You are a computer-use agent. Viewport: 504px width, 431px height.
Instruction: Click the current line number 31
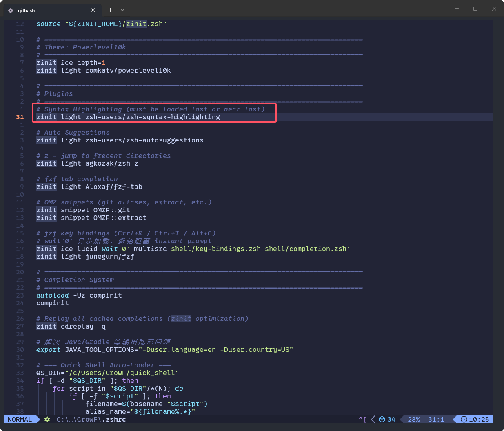pyautogui.click(x=20, y=117)
